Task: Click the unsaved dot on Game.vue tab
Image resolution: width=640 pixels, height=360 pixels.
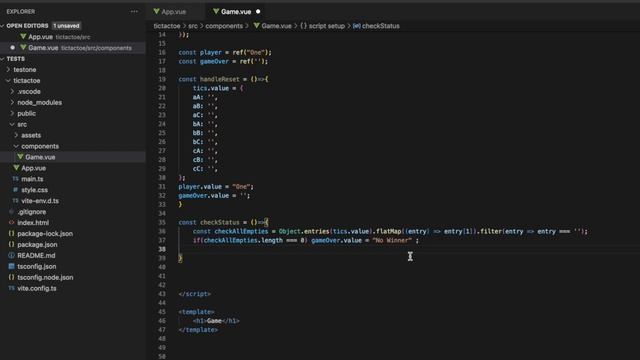Action: tap(258, 11)
